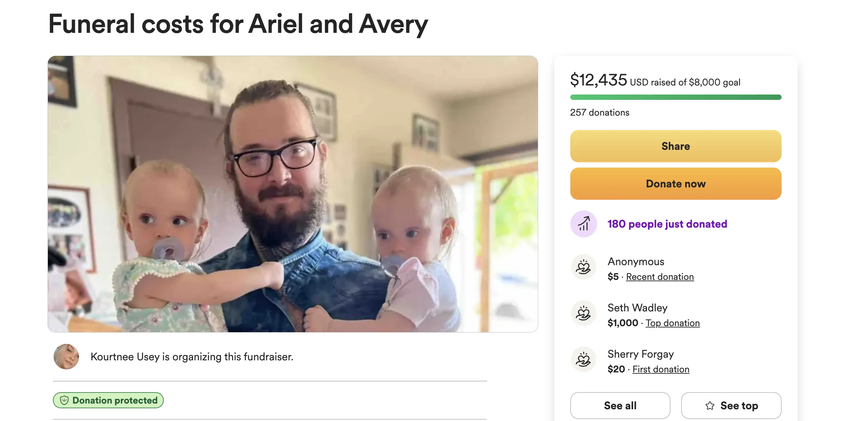Click the star icon on See top
The image size is (868, 421).
pos(710,406)
